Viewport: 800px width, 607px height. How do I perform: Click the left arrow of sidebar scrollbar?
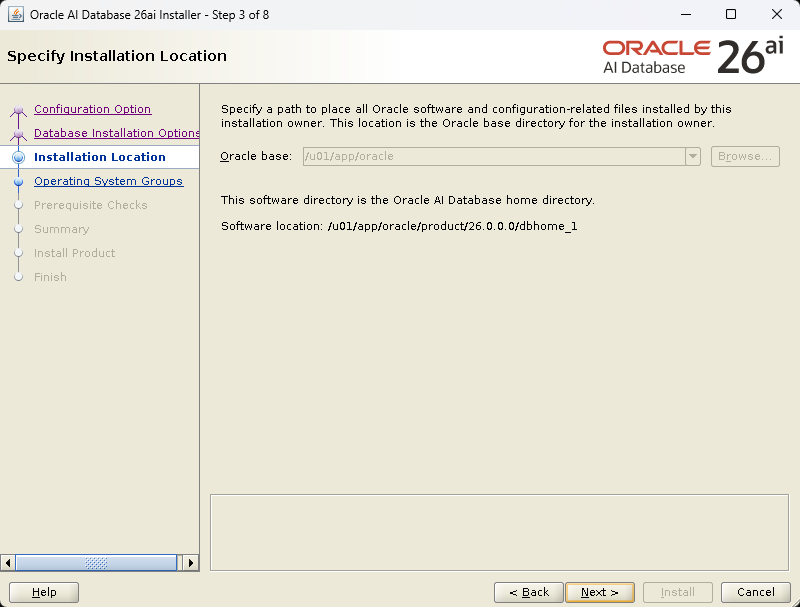(x=8, y=563)
